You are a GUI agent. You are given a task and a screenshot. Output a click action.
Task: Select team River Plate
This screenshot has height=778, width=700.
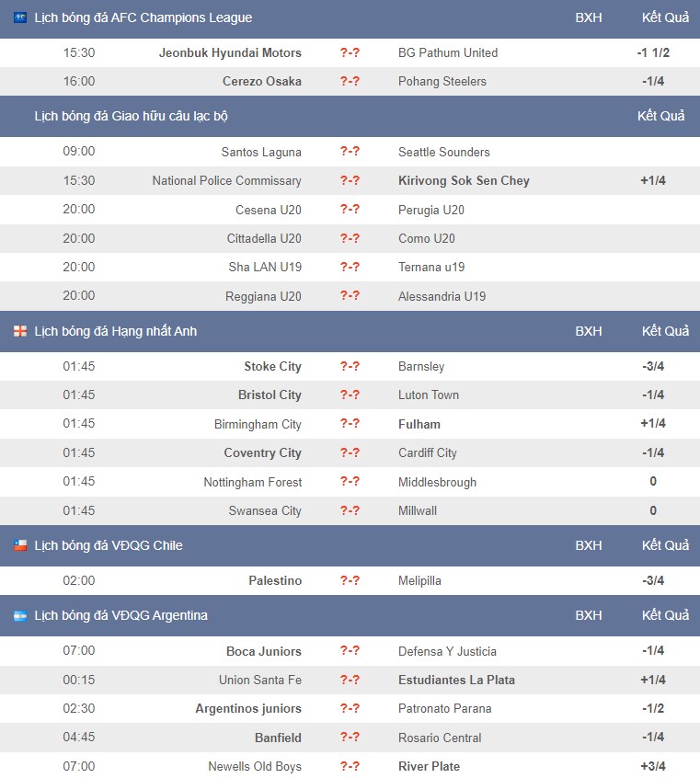[x=429, y=767]
